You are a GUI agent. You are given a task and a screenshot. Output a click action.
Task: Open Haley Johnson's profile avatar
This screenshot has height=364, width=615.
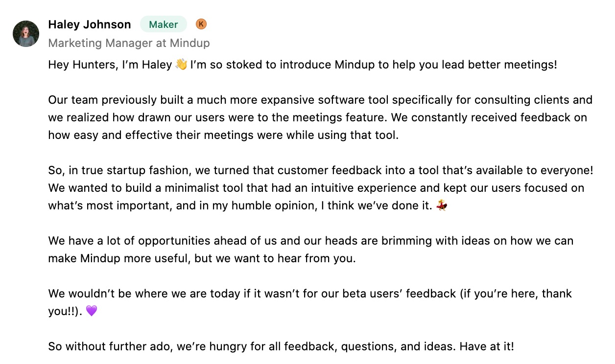tap(26, 34)
